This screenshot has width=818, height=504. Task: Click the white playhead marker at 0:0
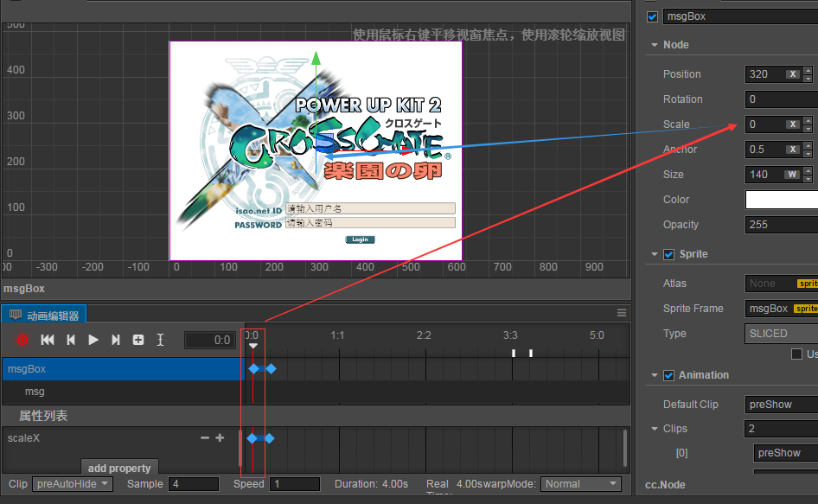[x=253, y=346]
